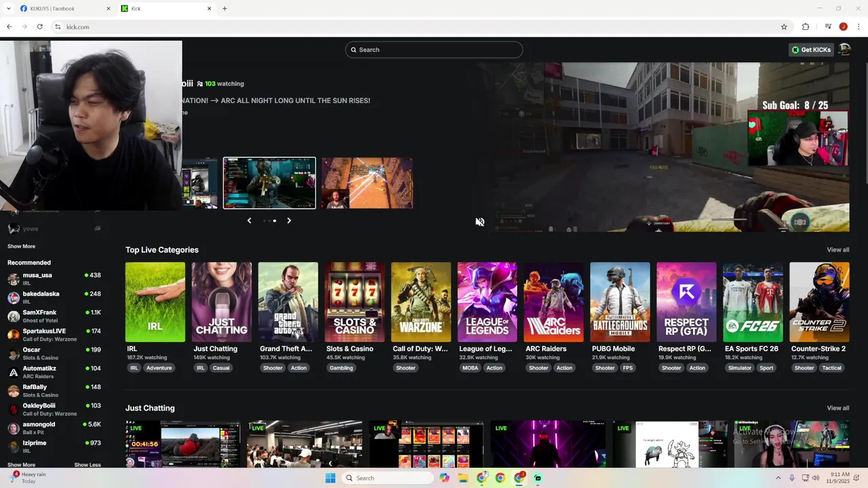
Task: Click the FPS tag under PUBG Mobile
Action: click(628, 368)
